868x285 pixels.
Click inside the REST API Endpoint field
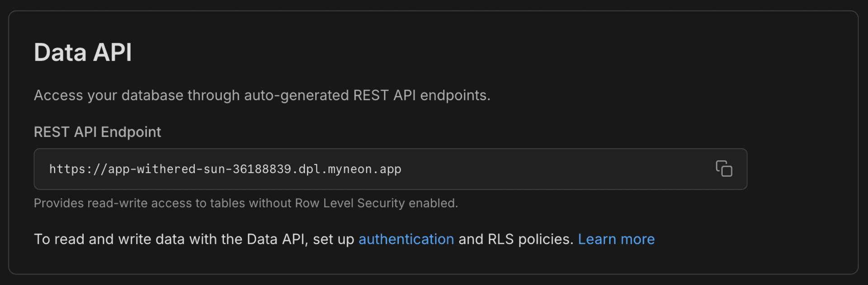[x=316, y=169]
